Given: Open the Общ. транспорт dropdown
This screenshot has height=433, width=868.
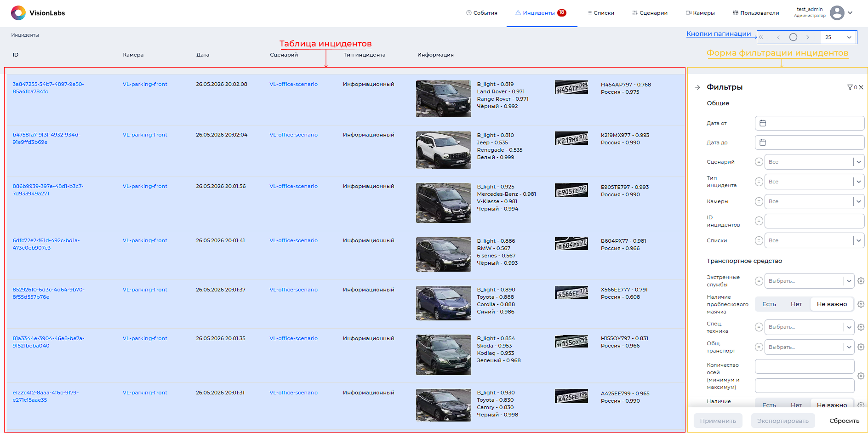Looking at the screenshot, I should [x=809, y=347].
